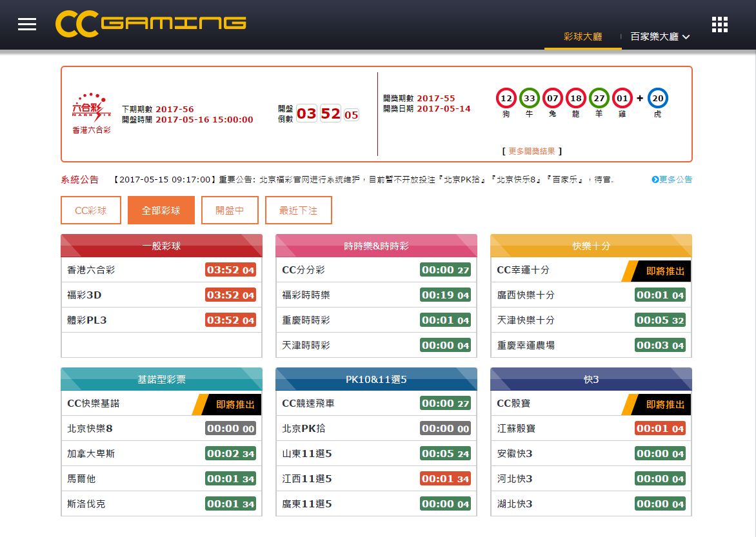
Task: Open 體彩PL3 game row
Action: (161, 320)
